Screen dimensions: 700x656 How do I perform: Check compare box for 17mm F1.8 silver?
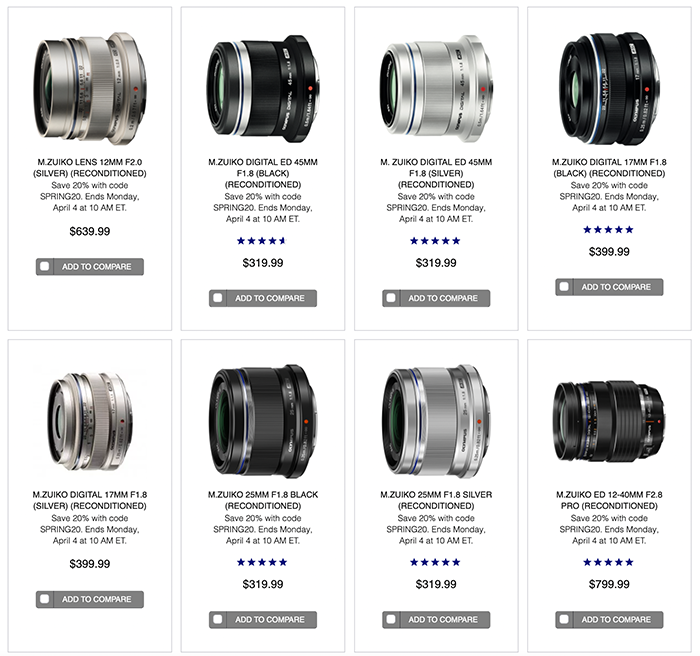click(45, 599)
